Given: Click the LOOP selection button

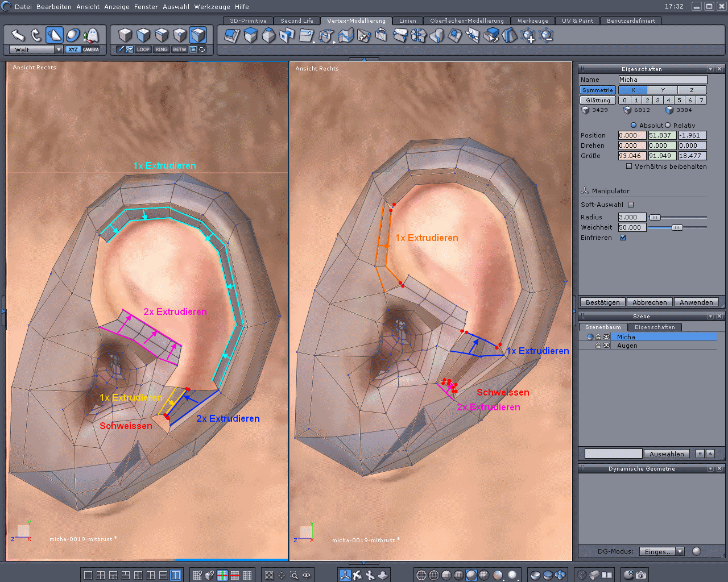Looking at the screenshot, I should coord(143,49).
